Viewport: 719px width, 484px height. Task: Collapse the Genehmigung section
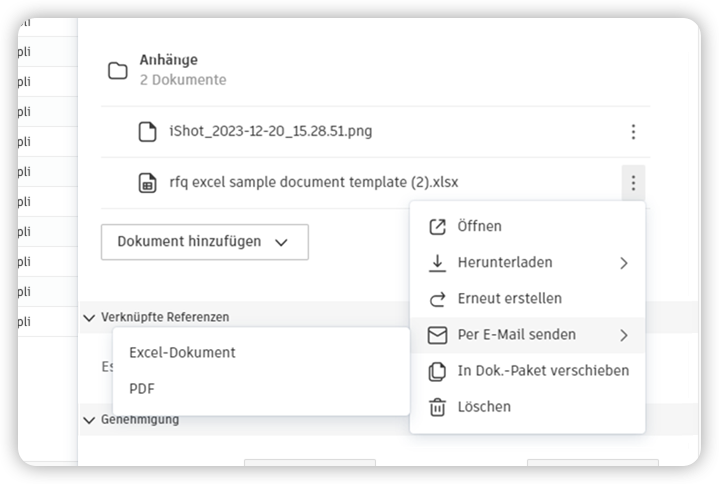pyautogui.click(x=89, y=420)
